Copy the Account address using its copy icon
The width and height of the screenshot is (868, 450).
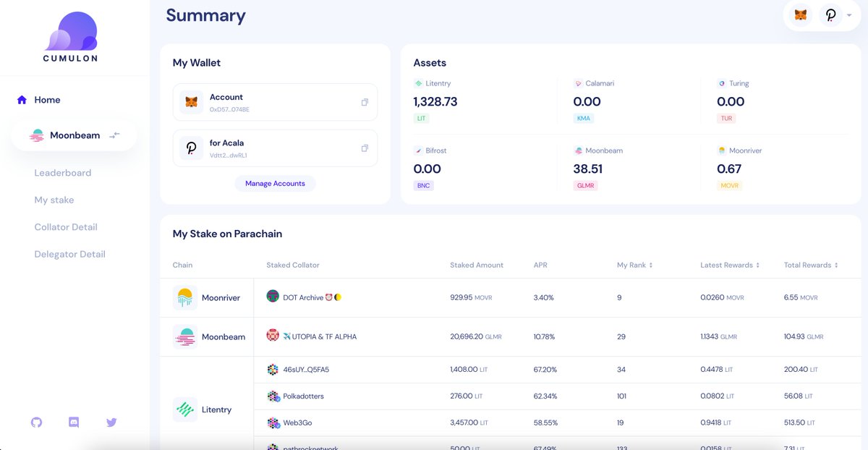coord(365,102)
